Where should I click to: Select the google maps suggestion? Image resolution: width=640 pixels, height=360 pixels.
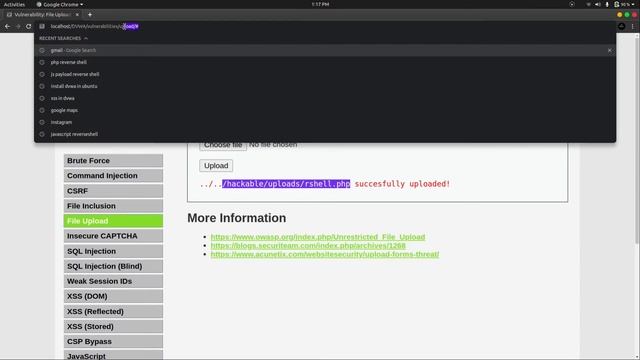(x=325, y=110)
